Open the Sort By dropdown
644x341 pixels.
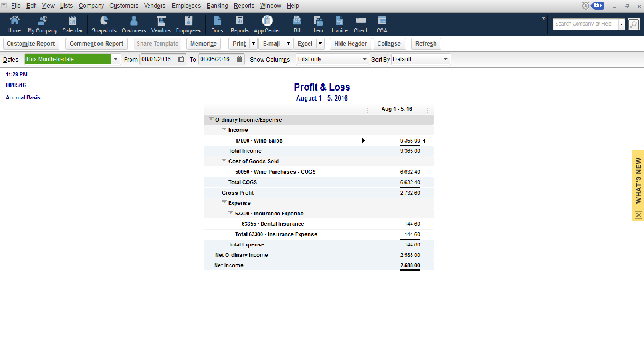(x=445, y=59)
